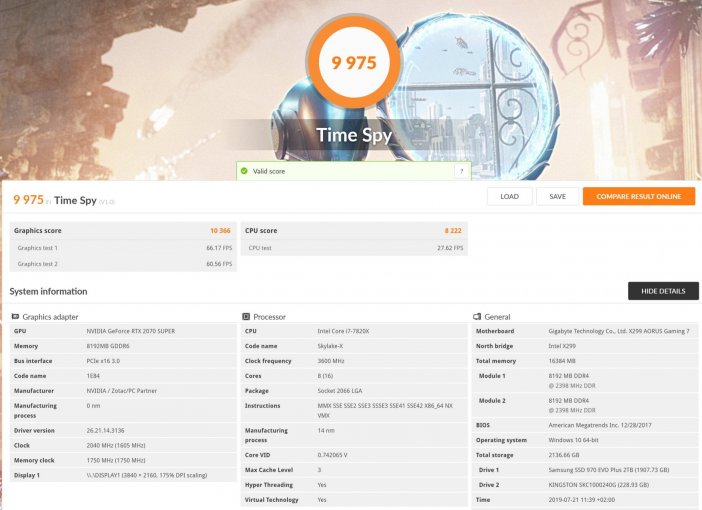Select the Graphics score header row

click(123, 231)
